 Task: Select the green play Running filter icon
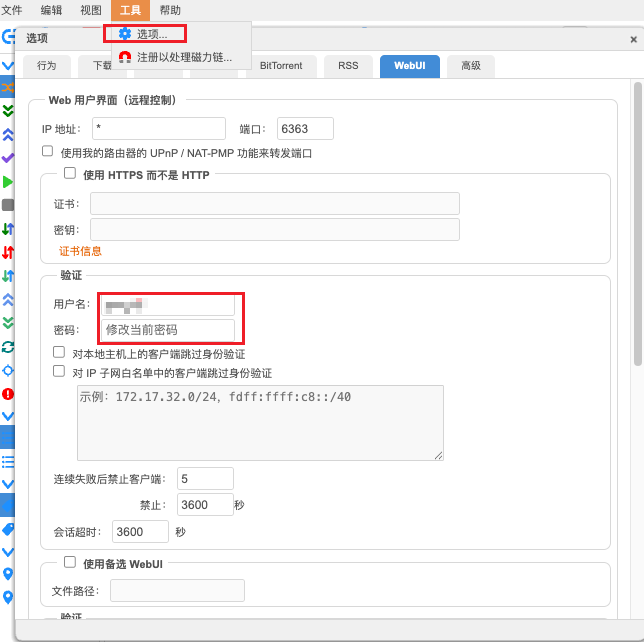click(8, 182)
